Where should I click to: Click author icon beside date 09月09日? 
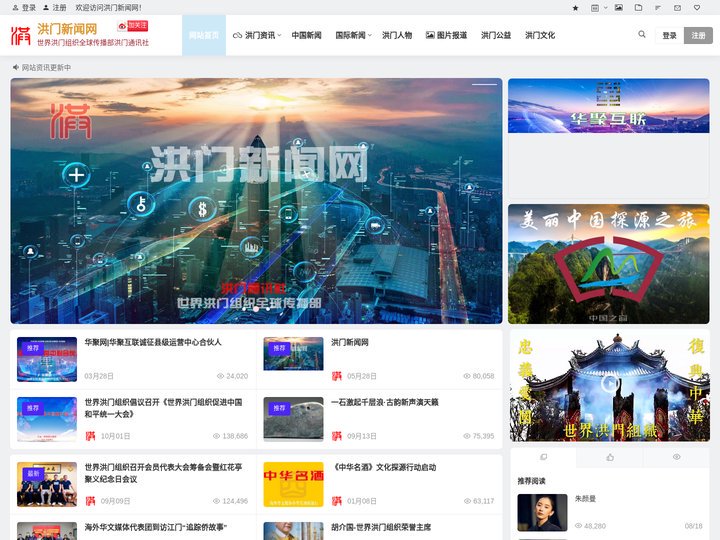(x=90, y=501)
